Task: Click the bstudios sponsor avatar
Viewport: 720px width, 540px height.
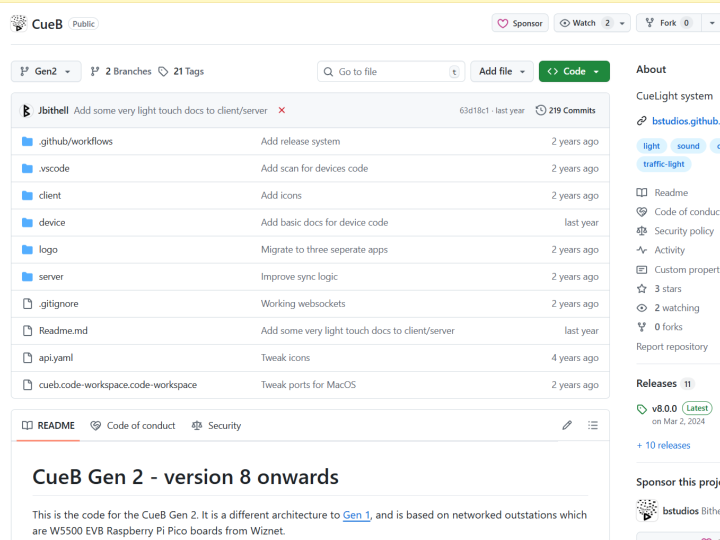Action: 647,510
